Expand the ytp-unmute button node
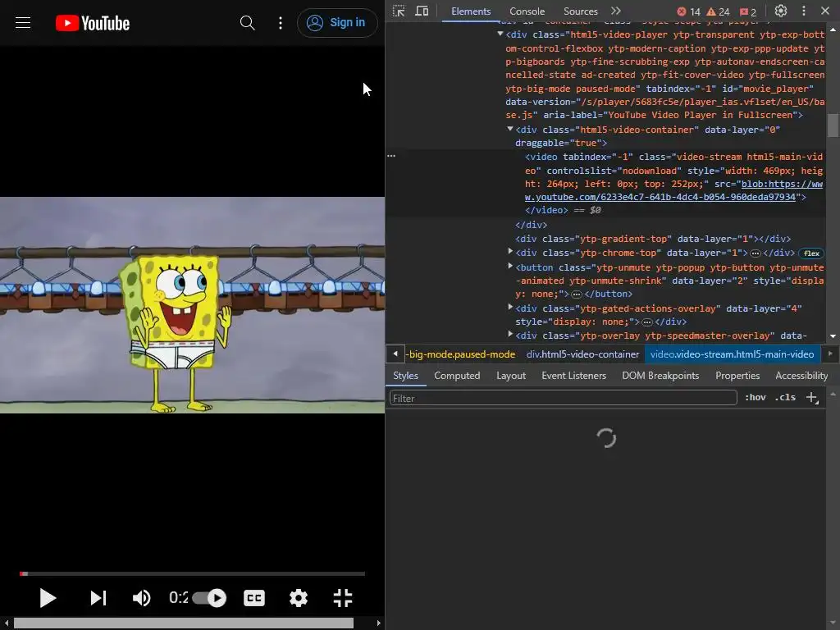The width and height of the screenshot is (840, 630). click(510, 266)
